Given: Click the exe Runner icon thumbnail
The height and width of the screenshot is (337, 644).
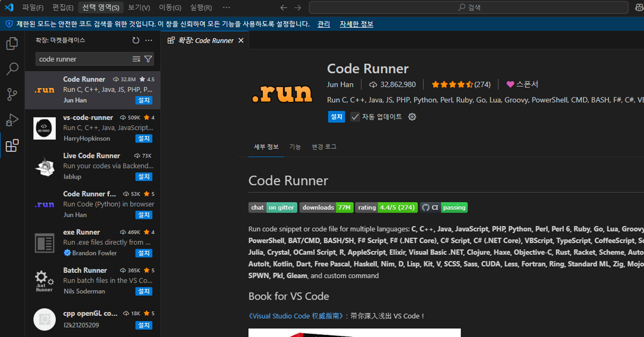Looking at the screenshot, I should pos(44,243).
